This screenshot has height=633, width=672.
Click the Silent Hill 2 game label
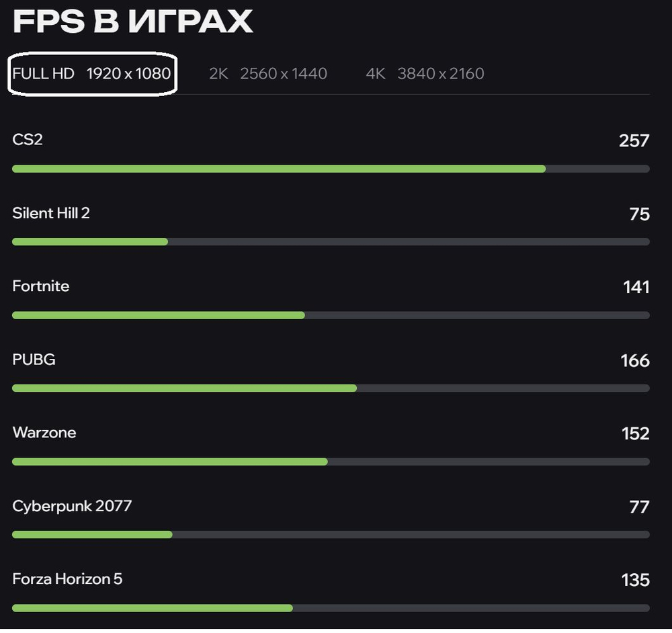50,213
